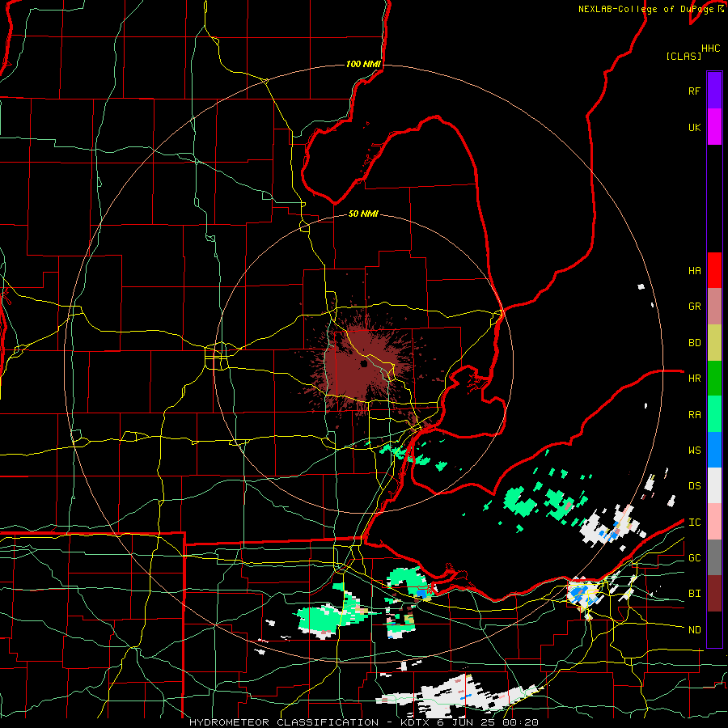Click the 'RF' legend label
728x728 pixels.
click(x=694, y=91)
